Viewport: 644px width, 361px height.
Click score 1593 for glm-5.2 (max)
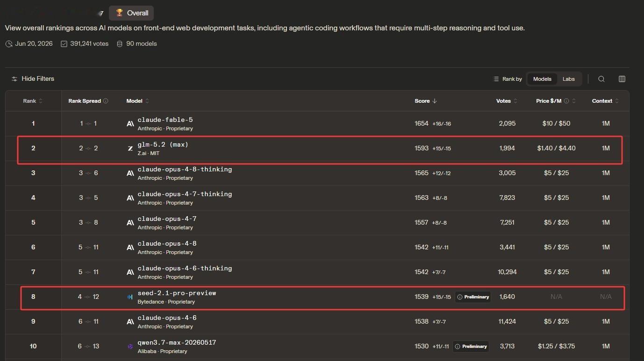[x=422, y=149]
